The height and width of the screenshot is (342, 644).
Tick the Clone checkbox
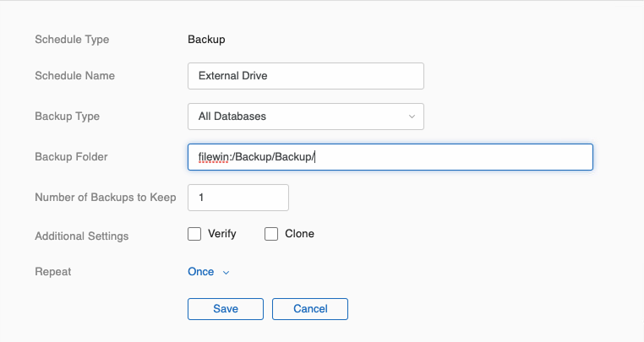coord(271,234)
